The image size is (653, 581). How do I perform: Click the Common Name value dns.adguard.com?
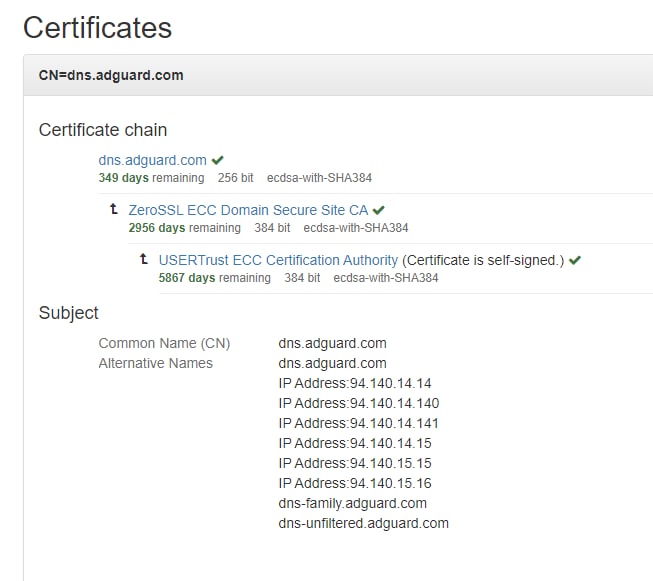click(332, 343)
